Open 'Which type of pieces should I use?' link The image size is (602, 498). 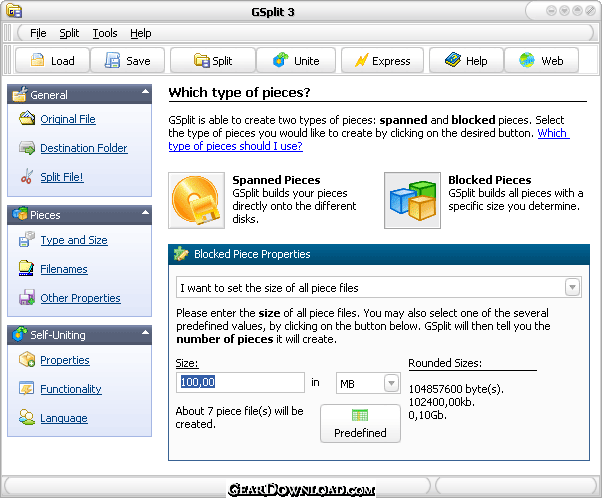[x=235, y=146]
